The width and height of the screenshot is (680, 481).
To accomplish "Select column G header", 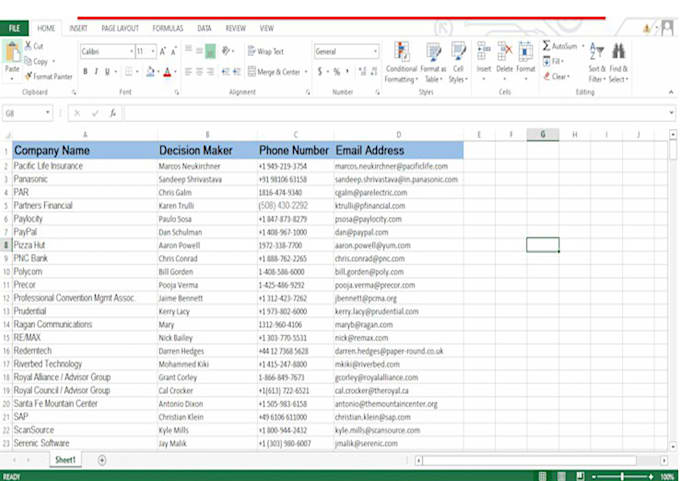I will pyautogui.click(x=543, y=134).
